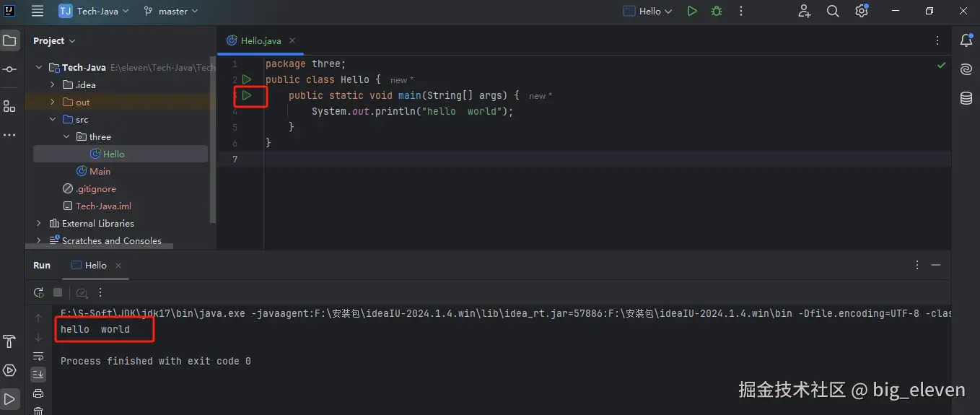The height and width of the screenshot is (415, 980).
Task: Rerun Hello from the Run panel toolbar
Action: 39,292
